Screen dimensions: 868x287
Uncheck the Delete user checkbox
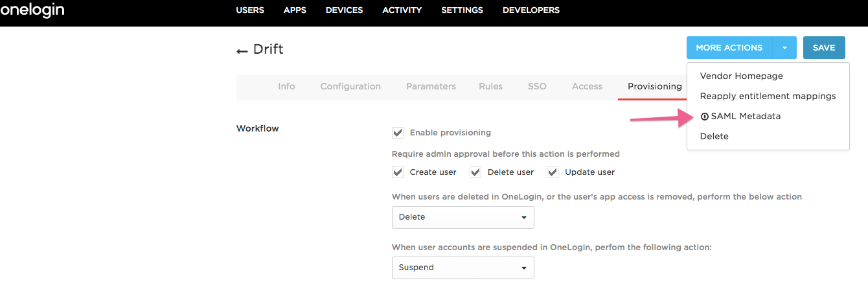(475, 172)
